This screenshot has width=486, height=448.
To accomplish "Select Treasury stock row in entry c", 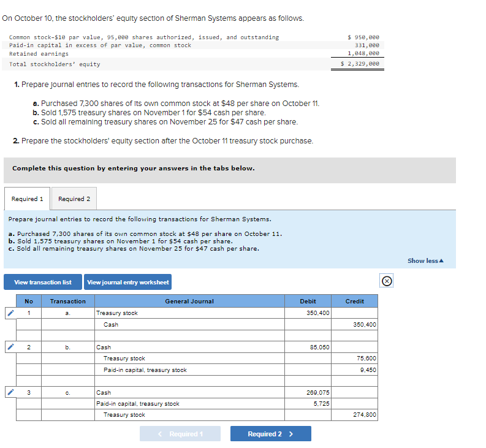I will click(x=189, y=415).
